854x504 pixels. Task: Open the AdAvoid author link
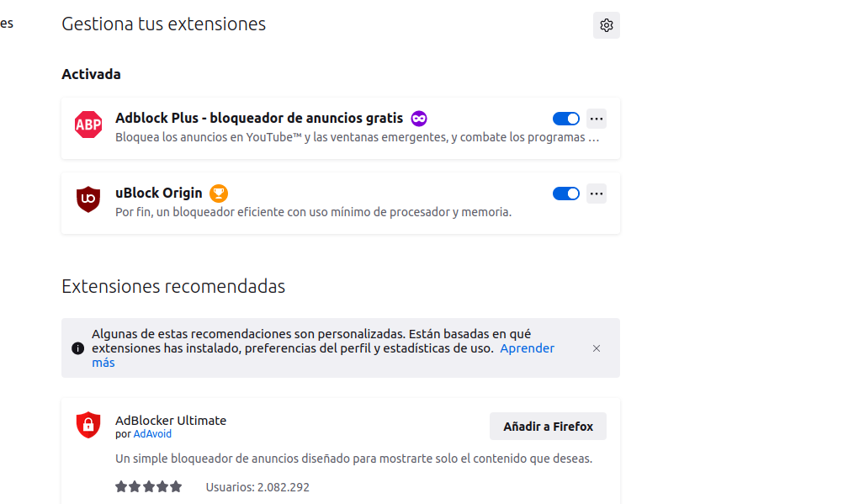click(x=152, y=433)
